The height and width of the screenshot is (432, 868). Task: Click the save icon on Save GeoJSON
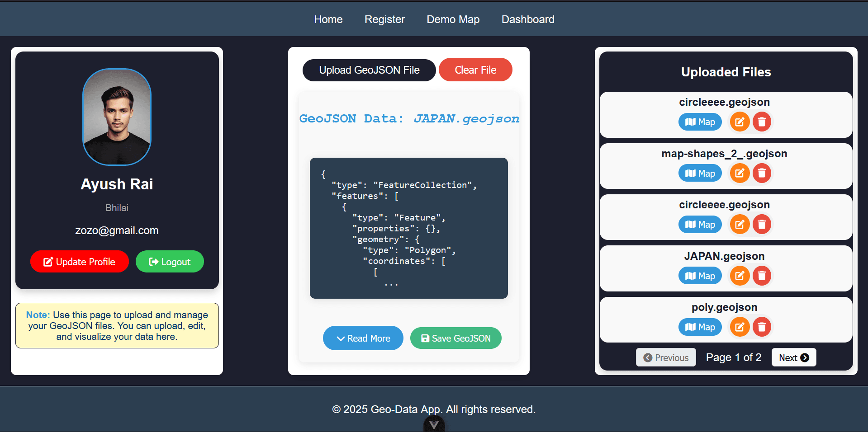click(425, 338)
